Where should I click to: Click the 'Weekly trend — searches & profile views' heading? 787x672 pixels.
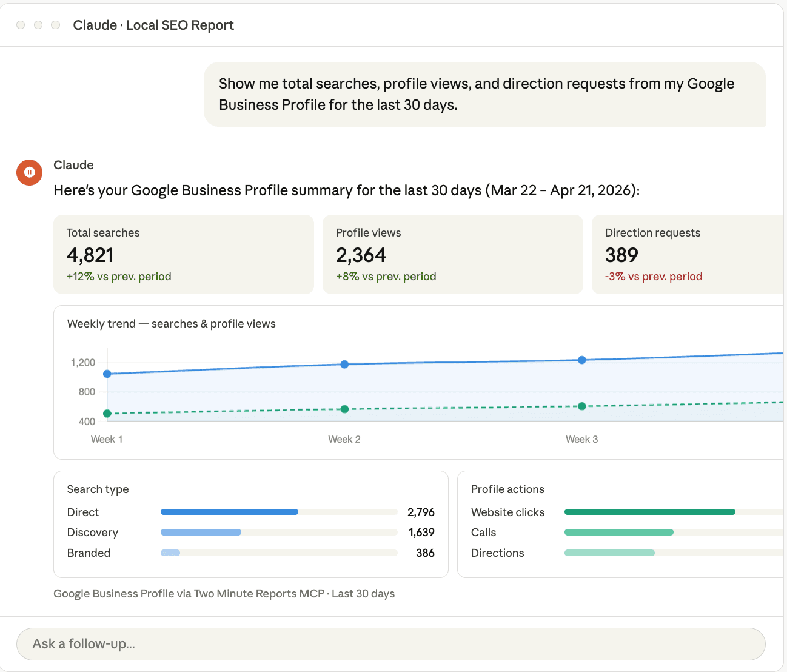click(172, 324)
